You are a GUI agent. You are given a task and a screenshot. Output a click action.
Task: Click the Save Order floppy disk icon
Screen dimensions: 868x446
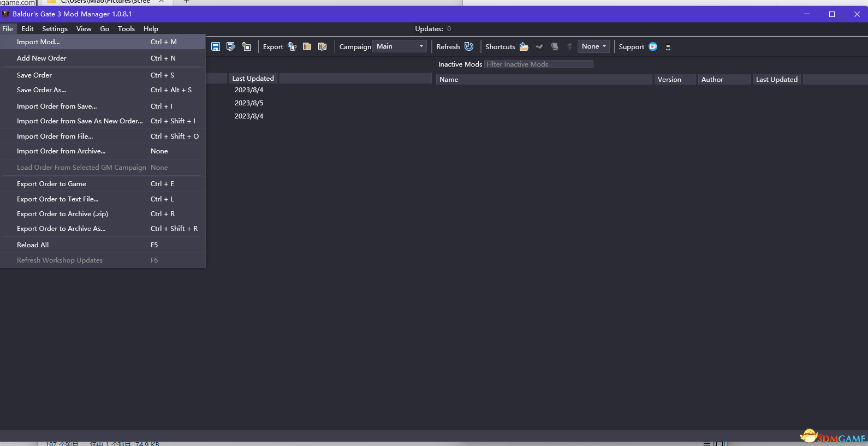tap(216, 47)
